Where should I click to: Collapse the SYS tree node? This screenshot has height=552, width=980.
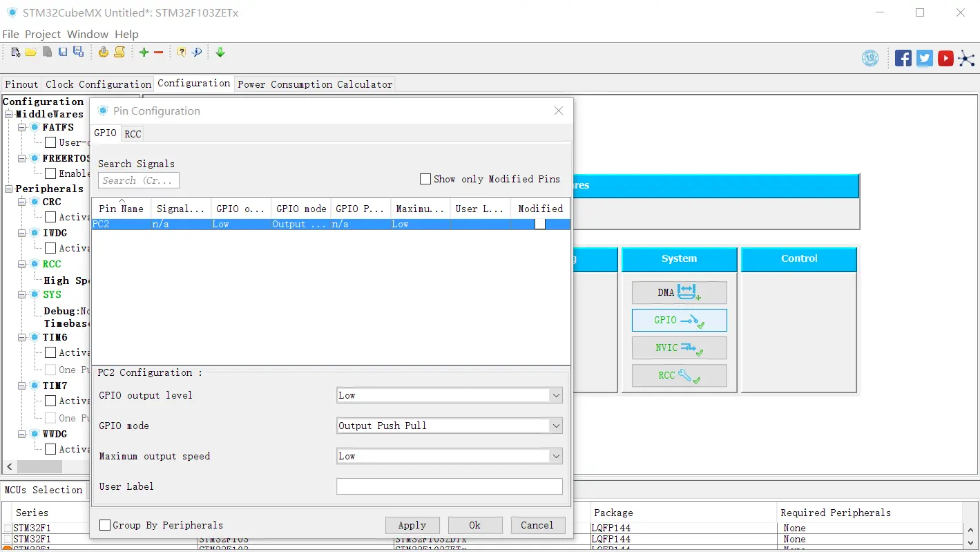(21, 294)
